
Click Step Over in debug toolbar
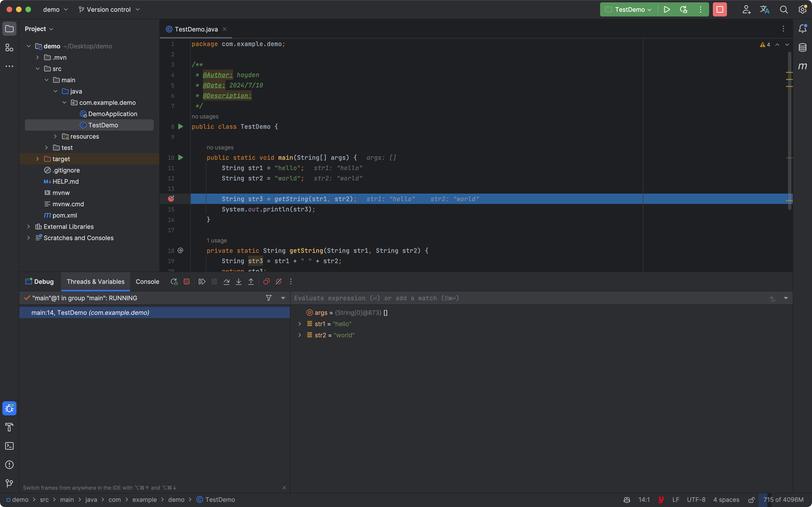click(x=226, y=282)
